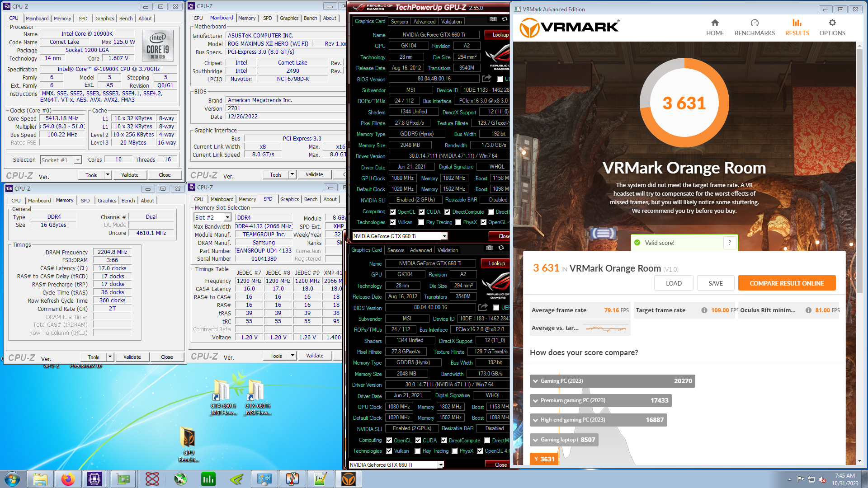Click camera icon in lower GPU-Z window
The width and height of the screenshot is (868, 488).
tap(490, 248)
